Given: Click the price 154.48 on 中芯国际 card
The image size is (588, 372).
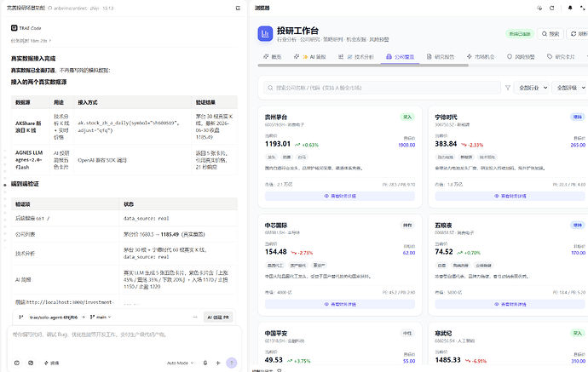Looking at the screenshot, I should (275, 252).
